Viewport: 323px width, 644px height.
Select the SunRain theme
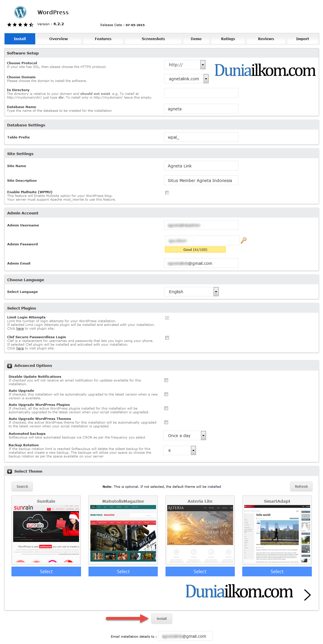point(46,571)
